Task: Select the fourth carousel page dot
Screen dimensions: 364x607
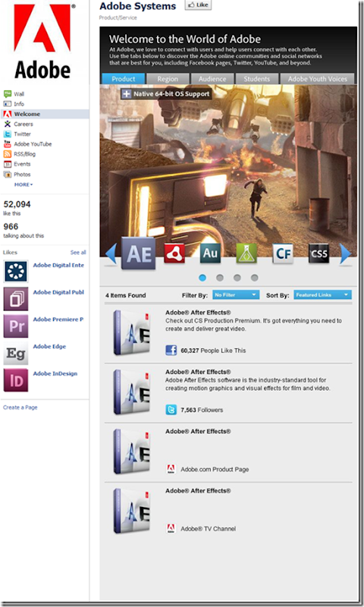Action: [x=254, y=278]
